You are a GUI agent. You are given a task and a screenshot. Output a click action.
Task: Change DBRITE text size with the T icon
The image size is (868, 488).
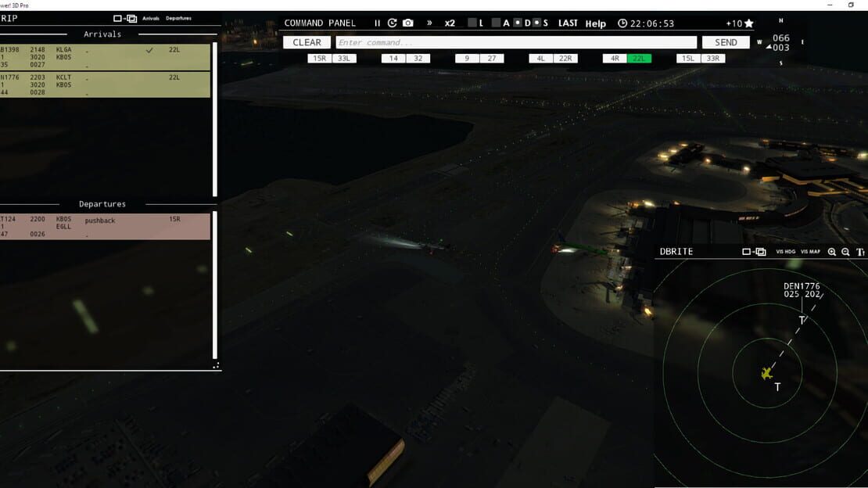(860, 252)
